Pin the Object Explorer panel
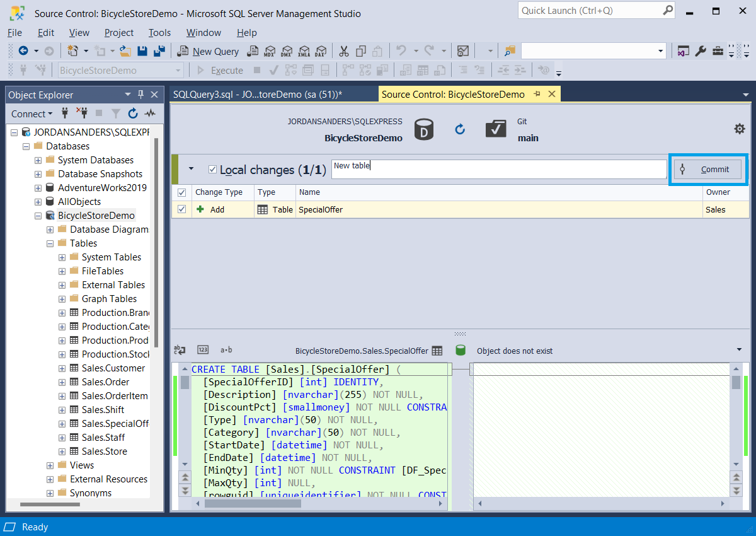This screenshot has width=756, height=536. click(x=140, y=95)
